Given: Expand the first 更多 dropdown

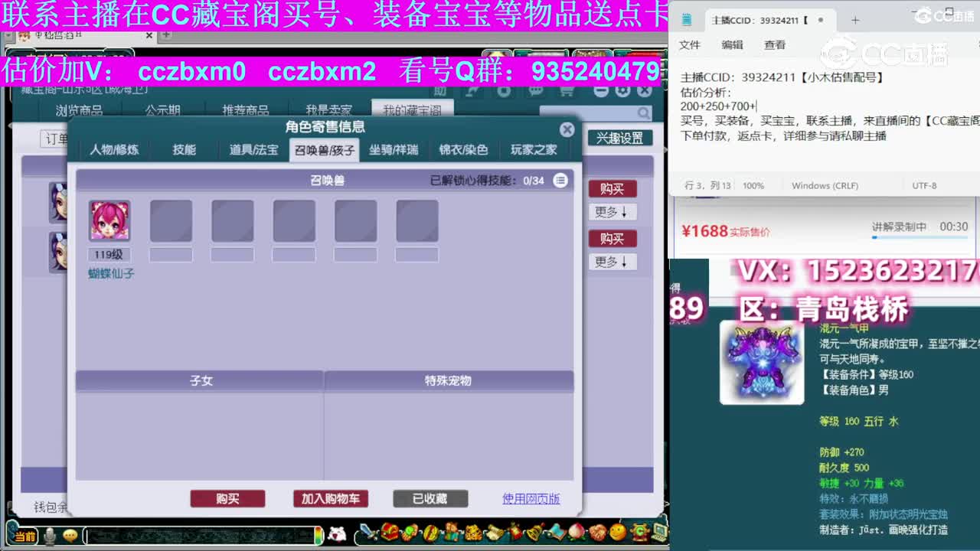Looking at the screenshot, I should (x=612, y=212).
